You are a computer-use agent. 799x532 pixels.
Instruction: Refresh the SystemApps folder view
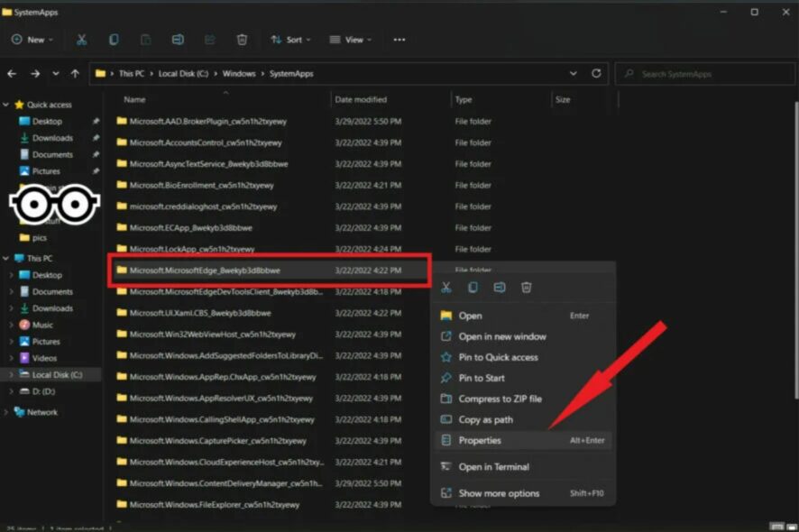click(596, 73)
